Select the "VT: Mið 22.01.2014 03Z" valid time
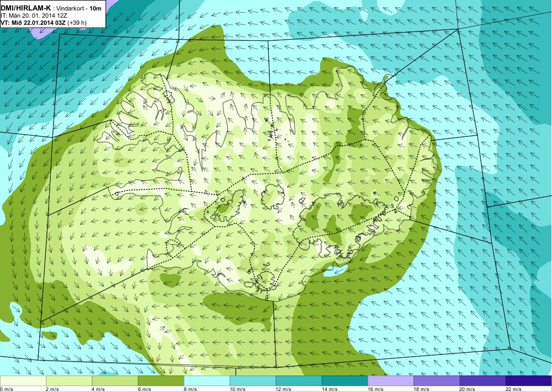 [33, 23]
